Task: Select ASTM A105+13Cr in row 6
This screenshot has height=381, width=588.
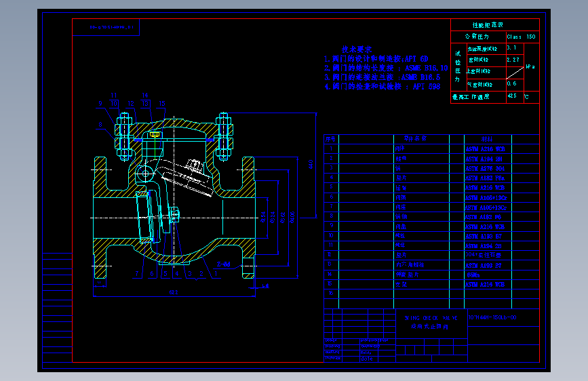Action: point(486,198)
